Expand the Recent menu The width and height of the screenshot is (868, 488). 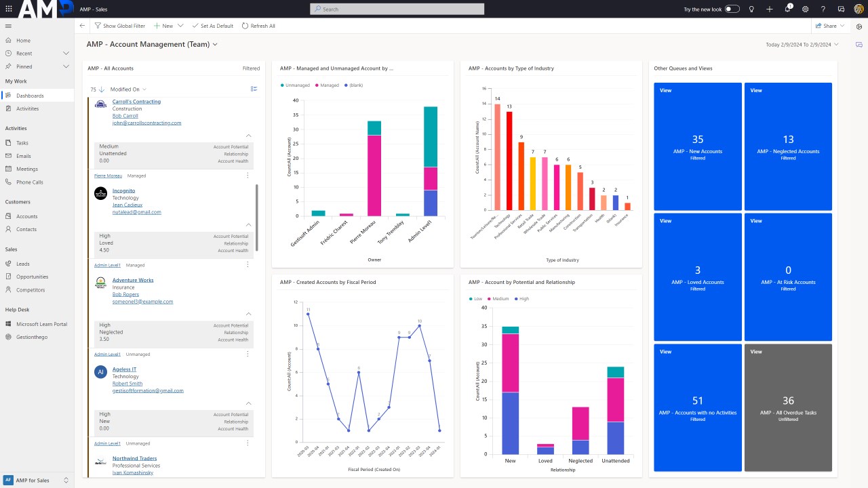click(66, 54)
